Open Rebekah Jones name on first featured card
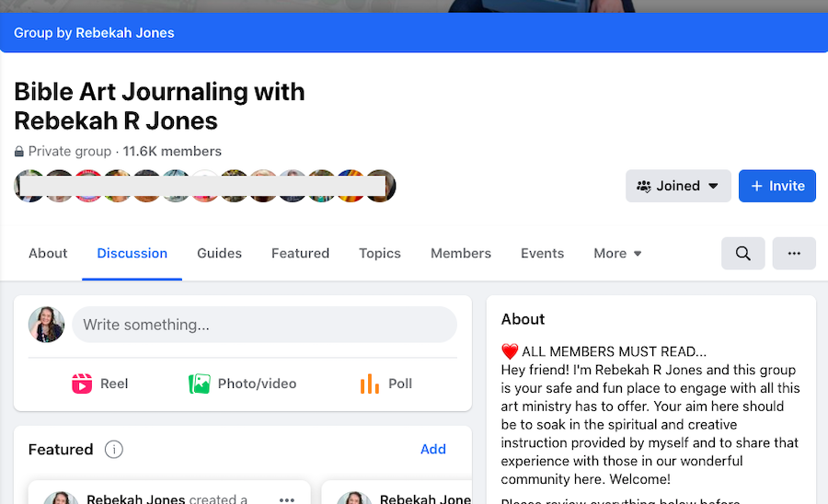This screenshot has width=828, height=504. [136, 498]
